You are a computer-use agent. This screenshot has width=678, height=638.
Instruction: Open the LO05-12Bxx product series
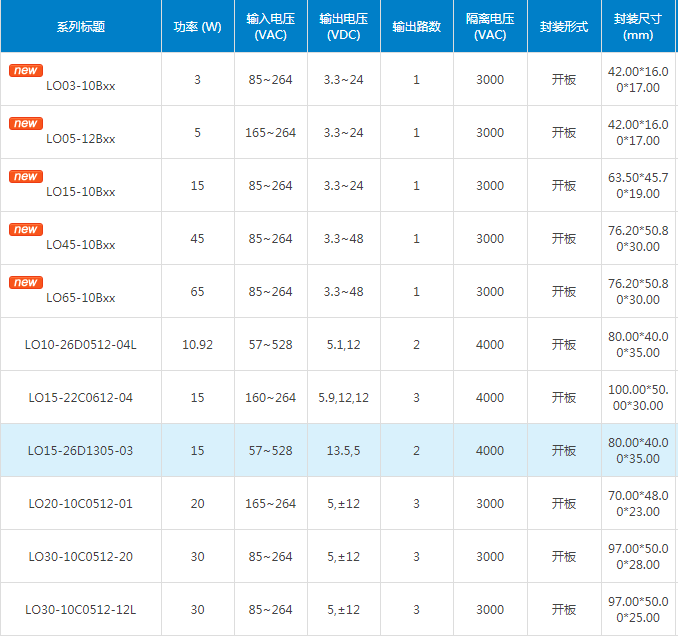pos(80,139)
